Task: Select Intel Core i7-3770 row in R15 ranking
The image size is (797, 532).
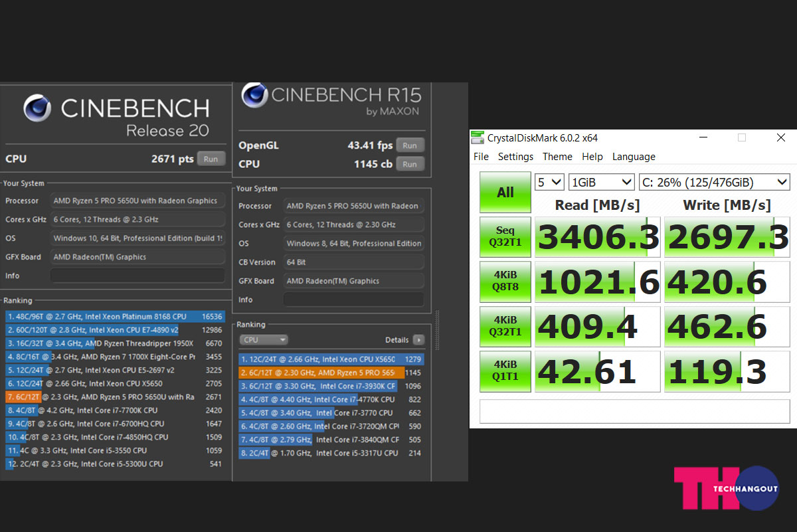Action: (331, 413)
